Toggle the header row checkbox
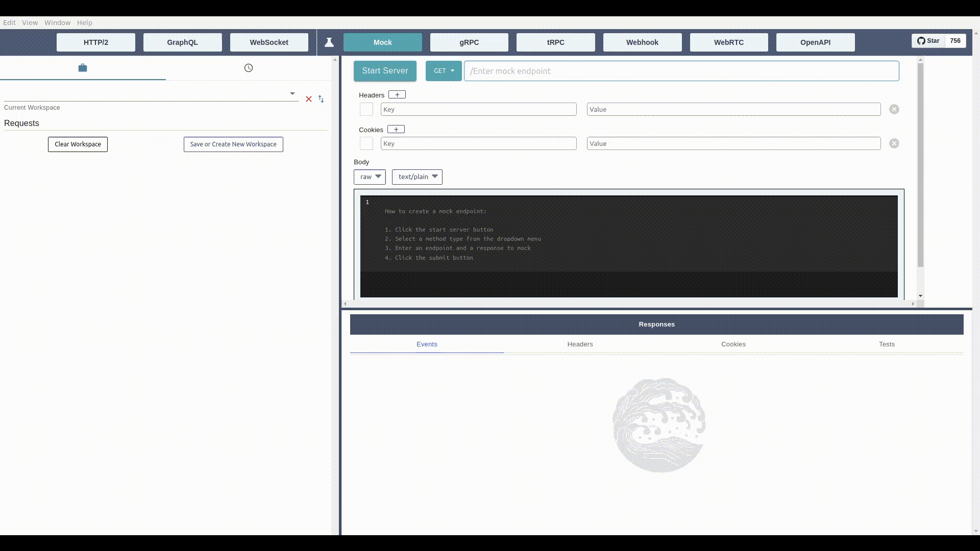 tap(366, 109)
